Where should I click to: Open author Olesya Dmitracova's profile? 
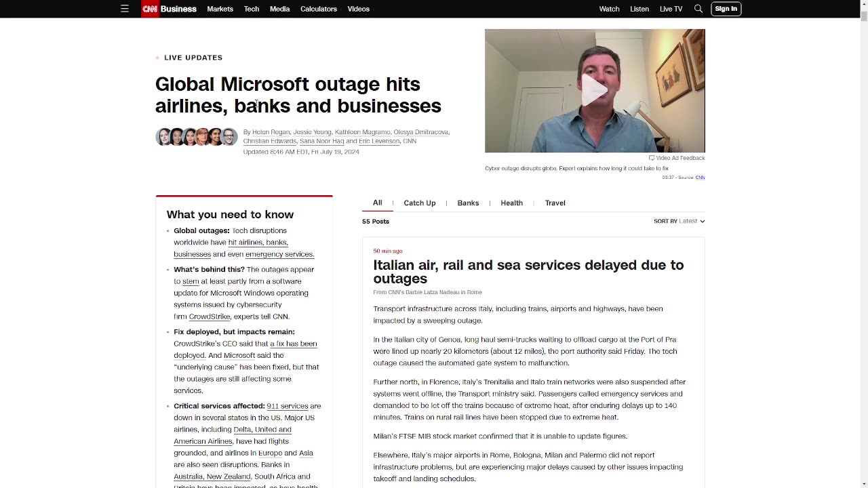pyautogui.click(x=420, y=132)
